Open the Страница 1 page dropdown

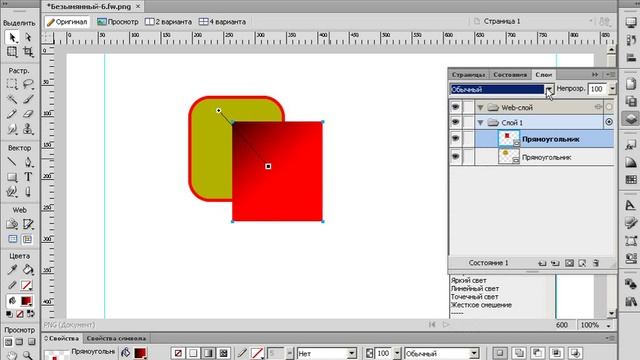point(591,21)
